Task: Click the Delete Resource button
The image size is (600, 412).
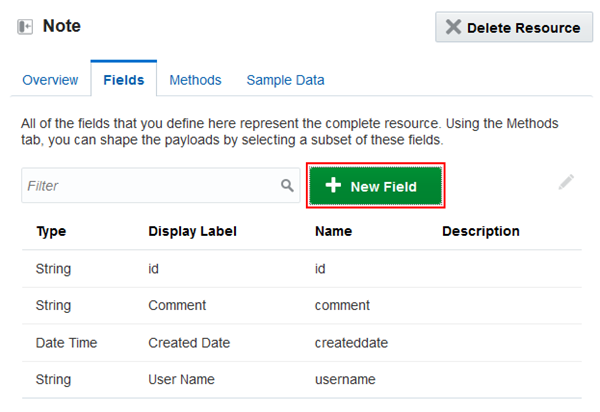Action: tap(514, 27)
